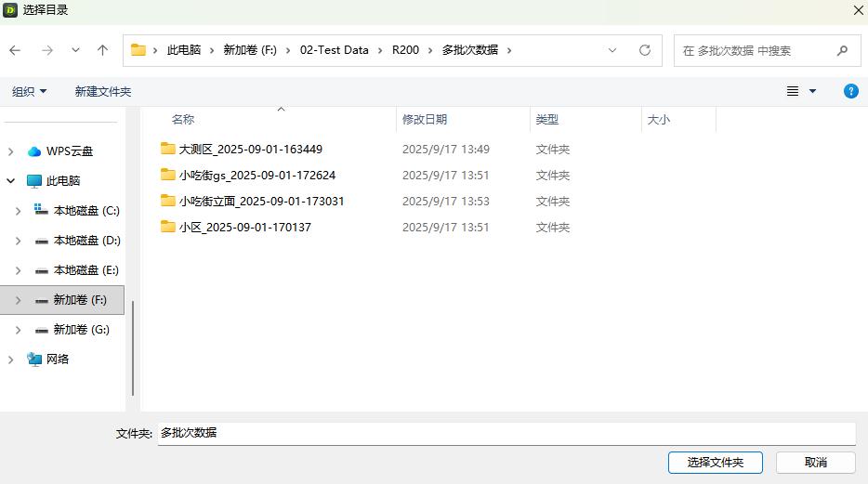868x484 pixels.
Task: Go forward with the right arrow button
Action: (x=47, y=50)
